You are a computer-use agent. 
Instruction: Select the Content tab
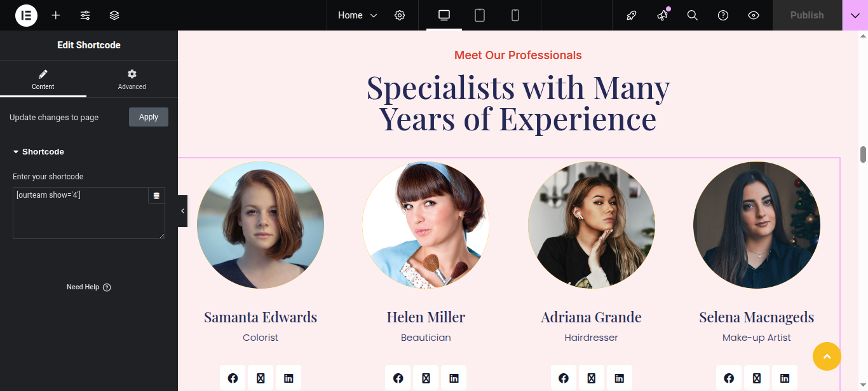pyautogui.click(x=43, y=79)
